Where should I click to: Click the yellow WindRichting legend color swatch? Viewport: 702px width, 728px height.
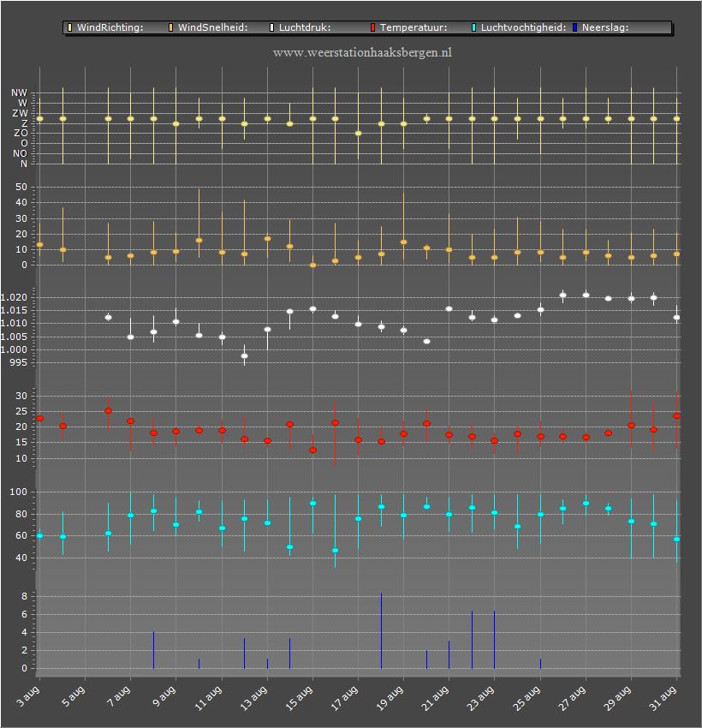pos(69,27)
